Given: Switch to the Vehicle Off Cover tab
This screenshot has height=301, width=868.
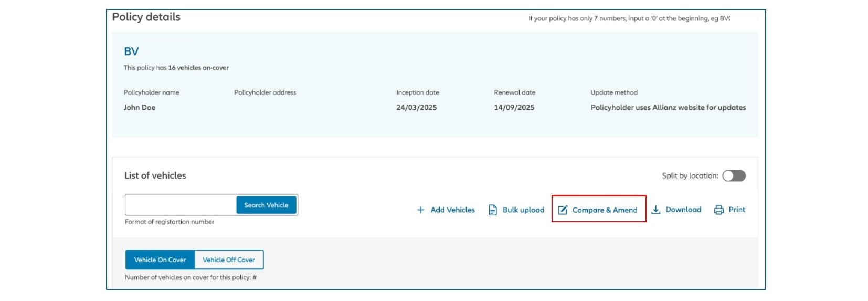Looking at the screenshot, I should tap(229, 260).
